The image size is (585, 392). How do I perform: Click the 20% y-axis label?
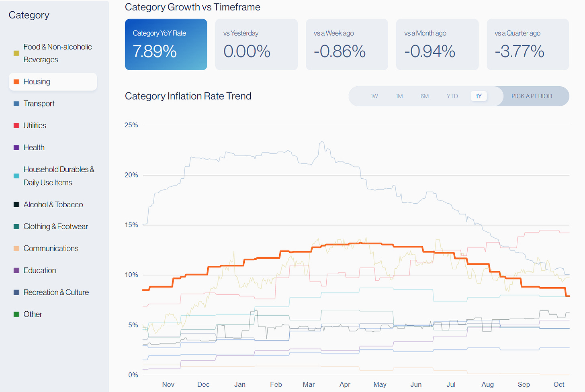pos(131,175)
